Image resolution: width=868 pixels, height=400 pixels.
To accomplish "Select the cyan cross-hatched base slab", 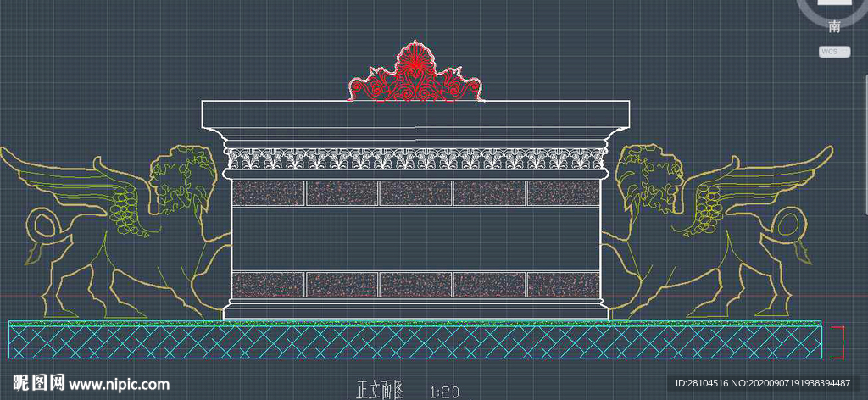I will click(x=415, y=342).
